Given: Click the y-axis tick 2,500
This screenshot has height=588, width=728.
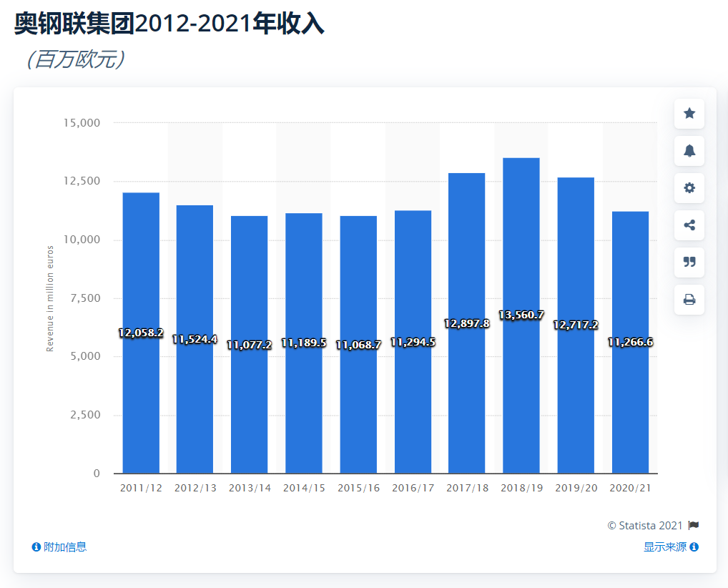Looking at the screenshot, I should tap(85, 415).
